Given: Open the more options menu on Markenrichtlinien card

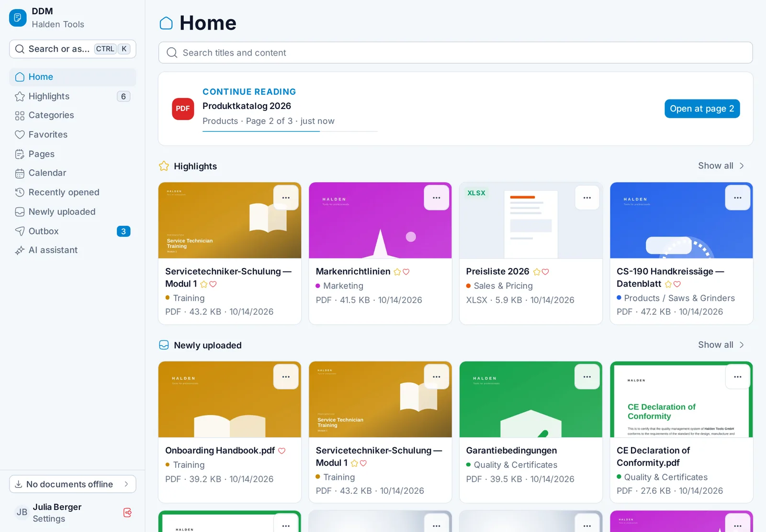Looking at the screenshot, I should [437, 198].
